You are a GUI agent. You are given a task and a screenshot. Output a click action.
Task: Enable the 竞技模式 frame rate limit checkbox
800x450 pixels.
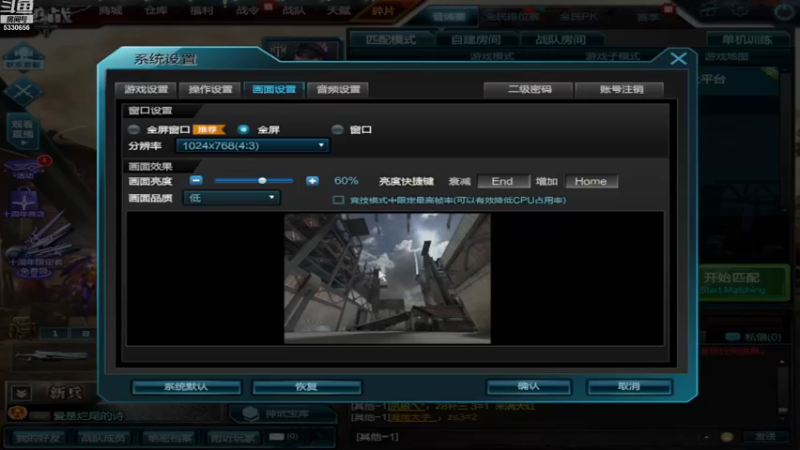click(x=338, y=200)
